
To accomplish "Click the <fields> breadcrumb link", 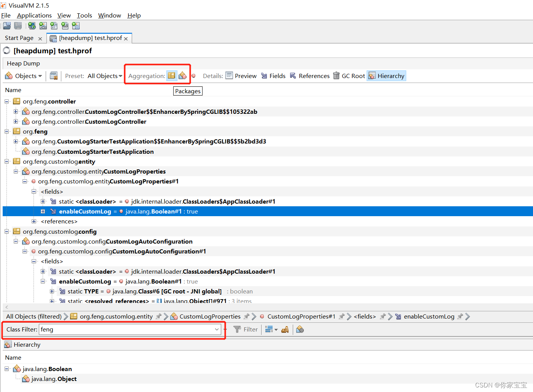I will 364,316.
